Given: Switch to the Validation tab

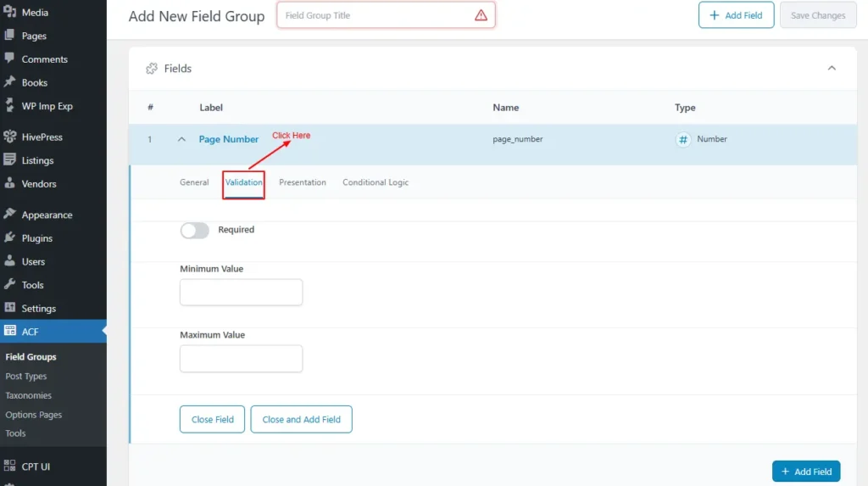Looking at the screenshot, I should (243, 182).
